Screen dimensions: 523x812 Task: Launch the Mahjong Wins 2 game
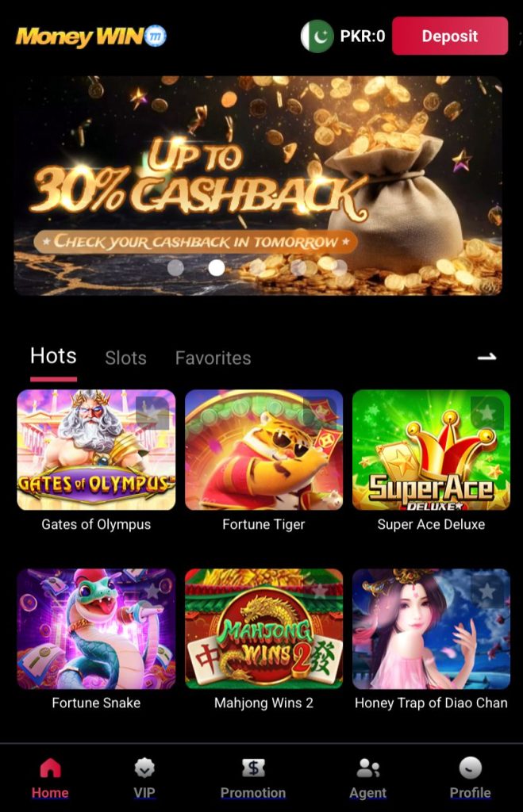point(263,629)
